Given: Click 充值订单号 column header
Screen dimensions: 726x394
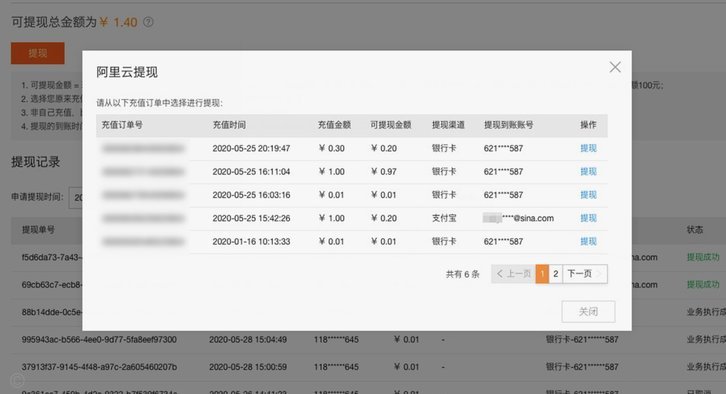Looking at the screenshot, I should (122, 125).
